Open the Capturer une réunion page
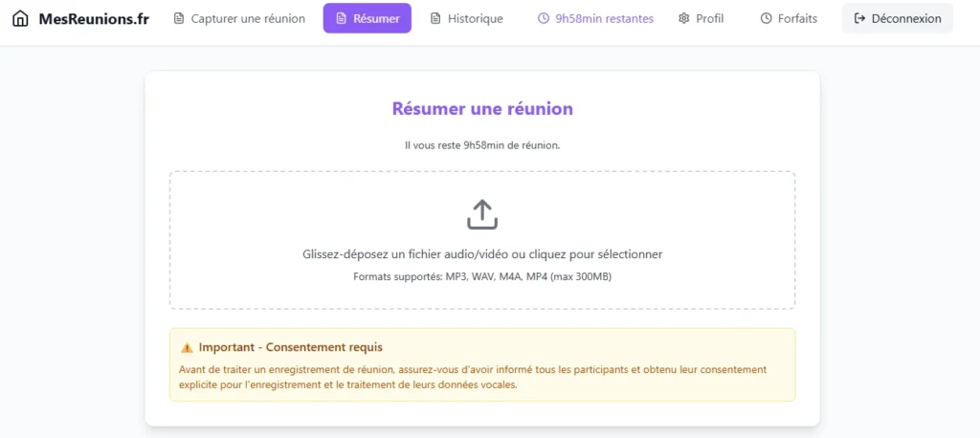980x438 pixels. [x=239, y=19]
